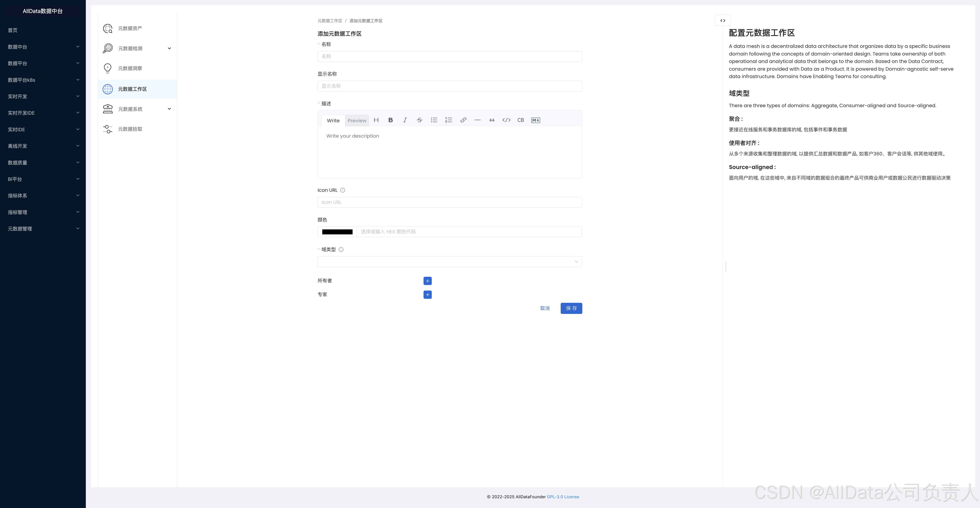Click the black color swatch
Image resolution: width=980 pixels, height=508 pixels.
tap(337, 232)
